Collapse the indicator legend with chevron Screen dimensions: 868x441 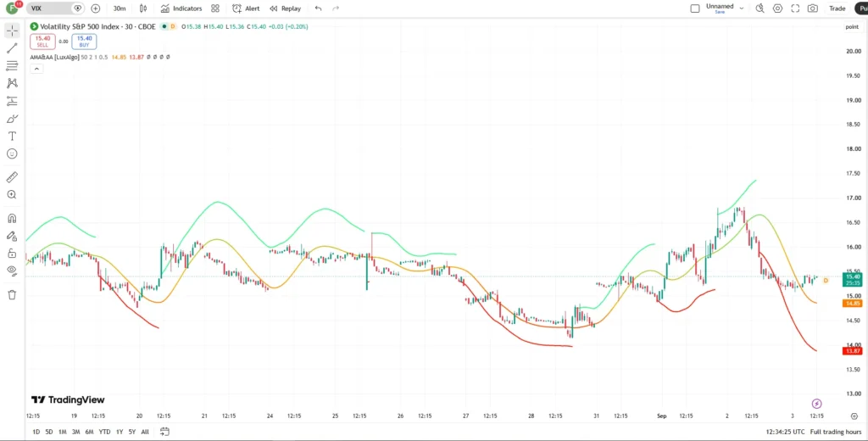pos(36,69)
